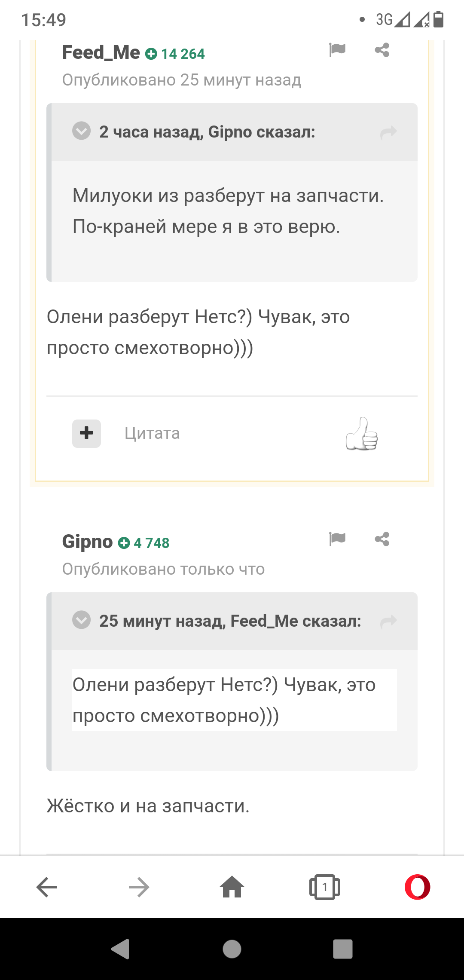View Feed_Me's reputation score 14 264

pos(175,54)
